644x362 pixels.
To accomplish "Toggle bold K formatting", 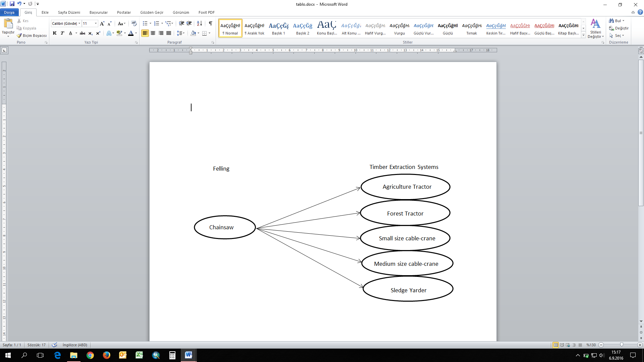I will tap(55, 33).
